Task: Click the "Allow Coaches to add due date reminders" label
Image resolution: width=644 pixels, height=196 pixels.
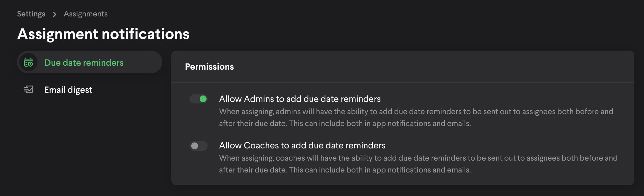Action: click(302, 145)
